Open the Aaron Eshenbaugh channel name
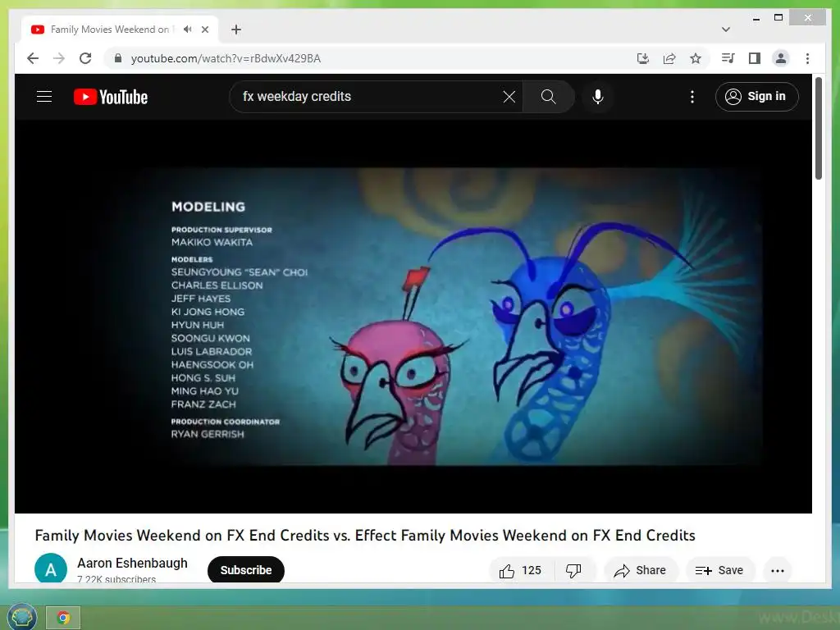The image size is (840, 630). point(132,563)
